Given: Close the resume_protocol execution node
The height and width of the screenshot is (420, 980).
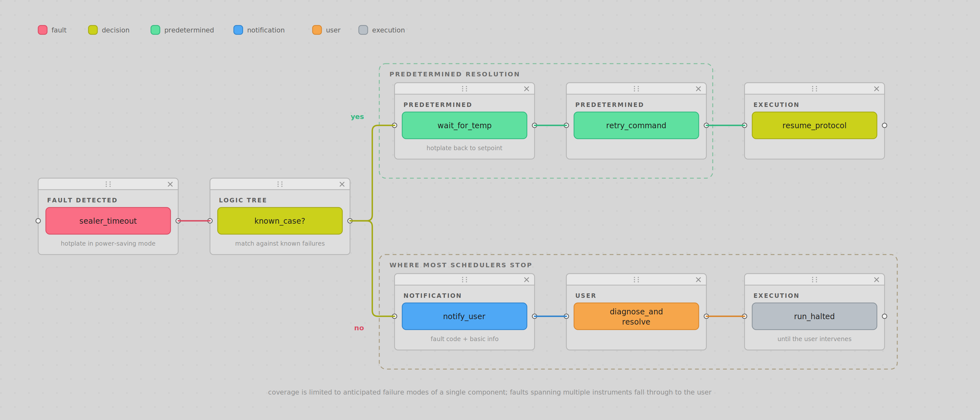Looking at the screenshot, I should pos(877,89).
